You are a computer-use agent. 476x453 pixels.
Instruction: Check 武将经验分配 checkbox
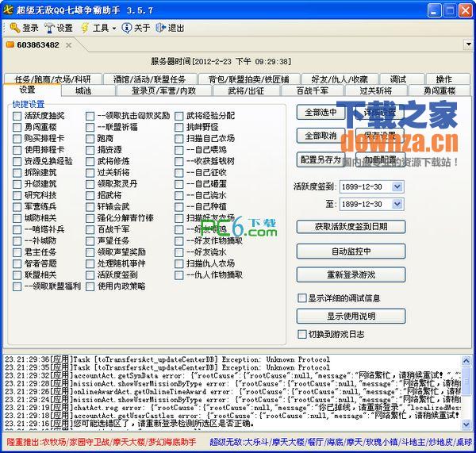point(179,116)
